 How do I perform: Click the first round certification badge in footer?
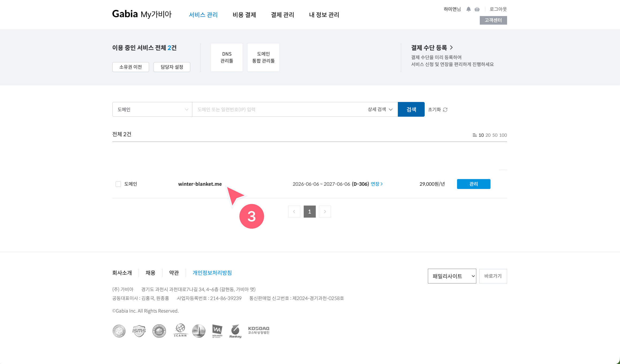click(x=119, y=331)
